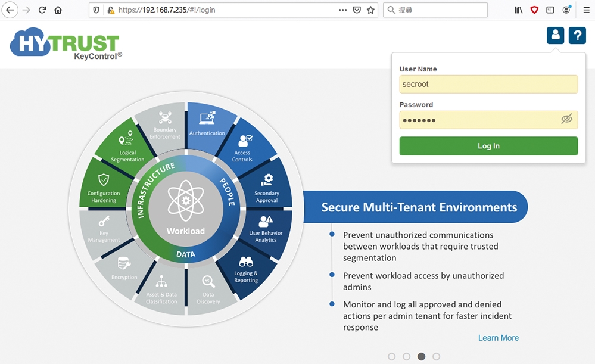Open the user login panel icon
Image resolution: width=595 pixels, height=364 pixels.
(555, 36)
